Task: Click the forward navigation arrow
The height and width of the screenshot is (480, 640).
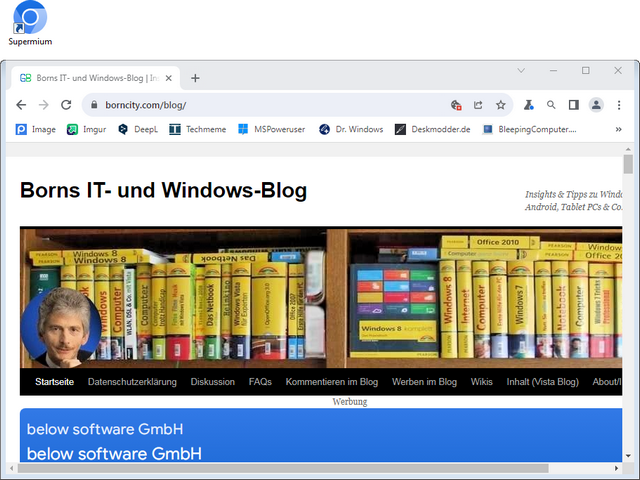Action: [44, 105]
